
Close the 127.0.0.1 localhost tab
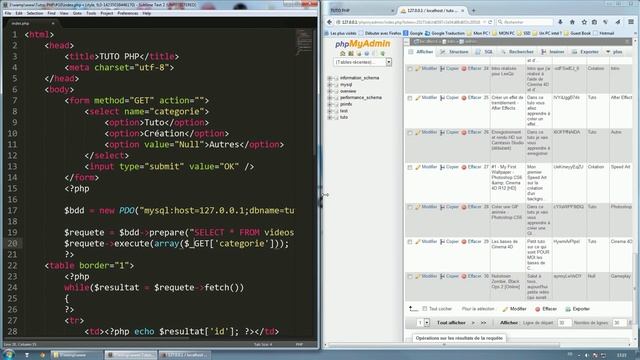pyautogui.click(x=462, y=10)
